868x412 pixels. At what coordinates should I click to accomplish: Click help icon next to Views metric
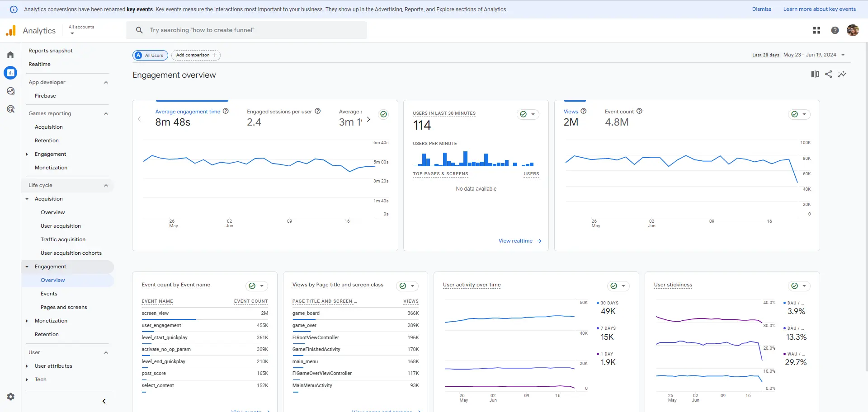[584, 111]
